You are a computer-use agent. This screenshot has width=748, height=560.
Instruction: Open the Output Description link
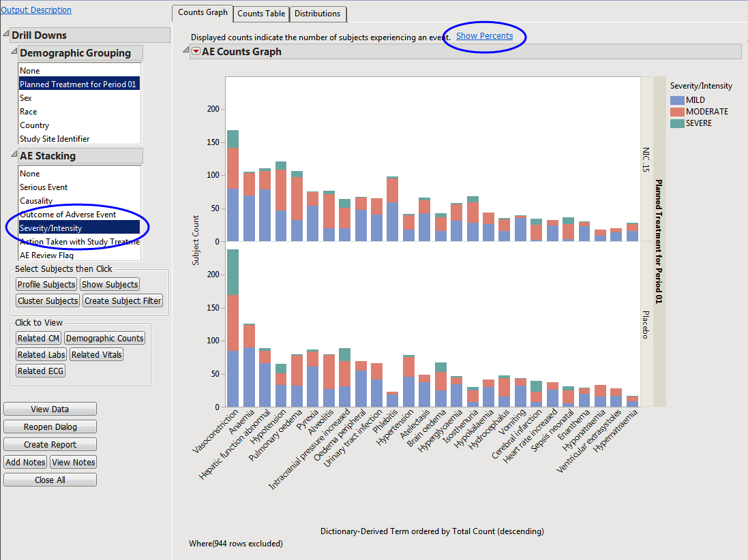(36, 10)
